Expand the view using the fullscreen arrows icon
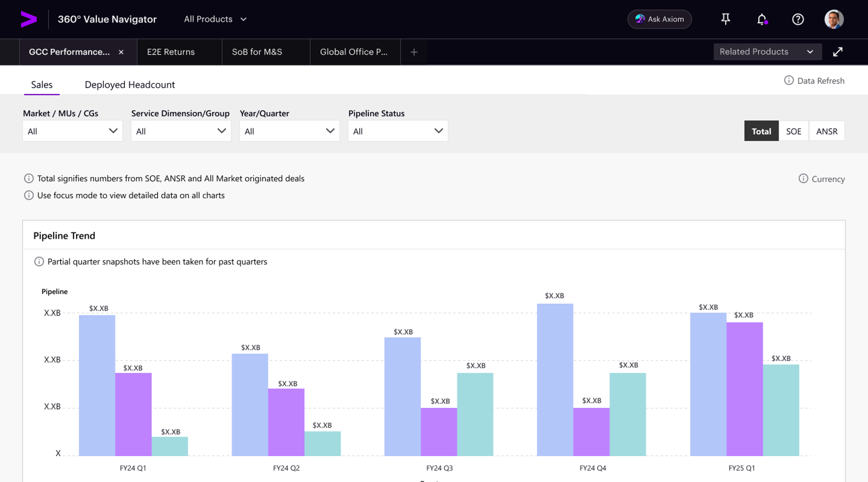The image size is (868, 482). click(x=838, y=52)
